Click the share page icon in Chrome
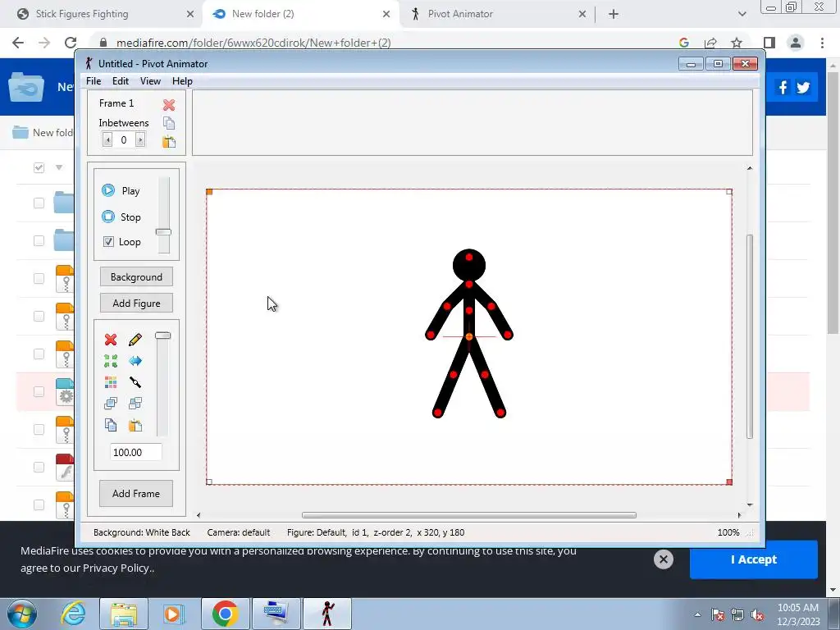 [x=711, y=43]
